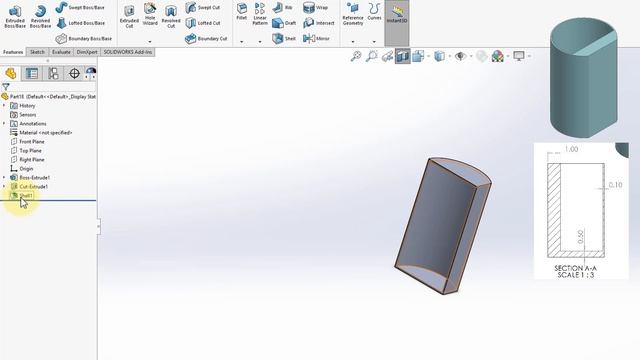Open Hide/Show Items dropdown arrow
The height and width of the screenshot is (360, 640).
470,56
